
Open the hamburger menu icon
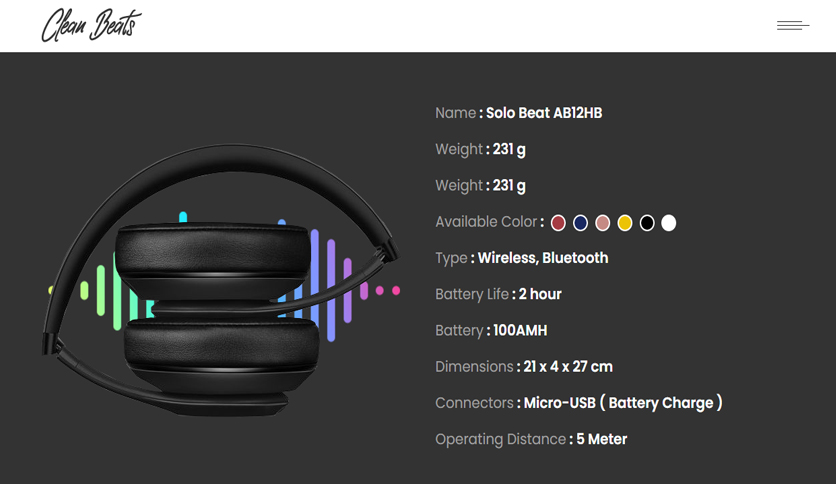(x=793, y=25)
